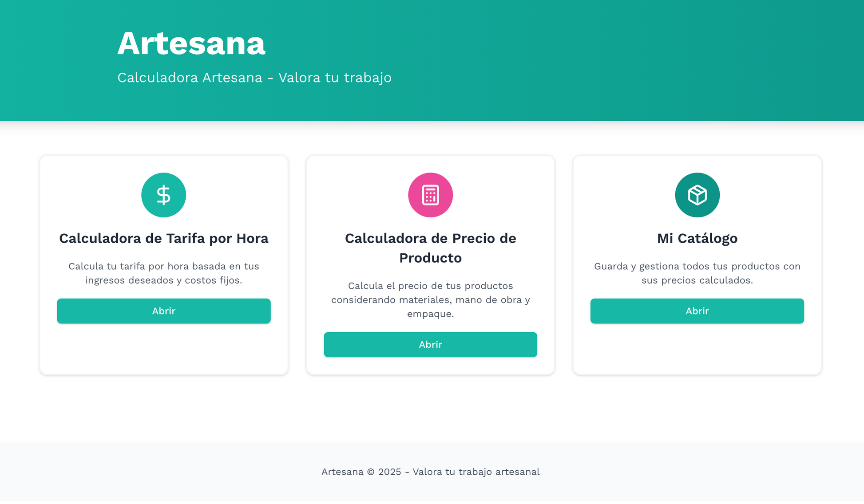The image size is (864, 504).
Task: Click the package icon in the right card
Action: [x=697, y=195]
